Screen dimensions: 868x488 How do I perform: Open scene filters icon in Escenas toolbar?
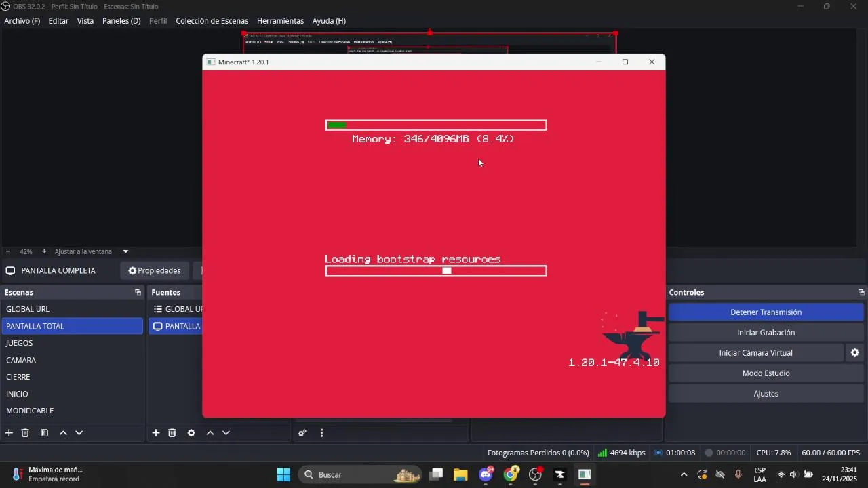[44, 433]
